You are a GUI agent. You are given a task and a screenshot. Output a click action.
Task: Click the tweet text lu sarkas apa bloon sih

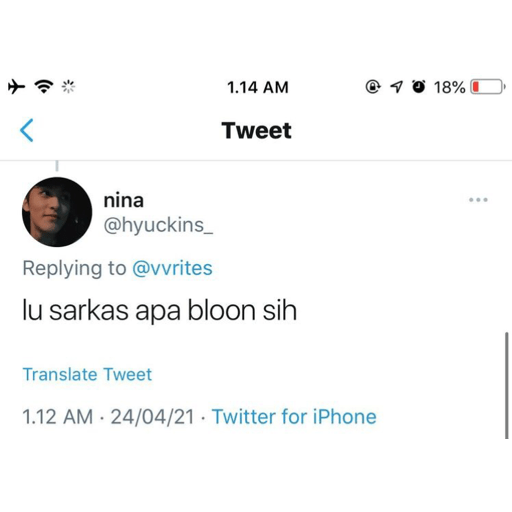[x=160, y=311]
